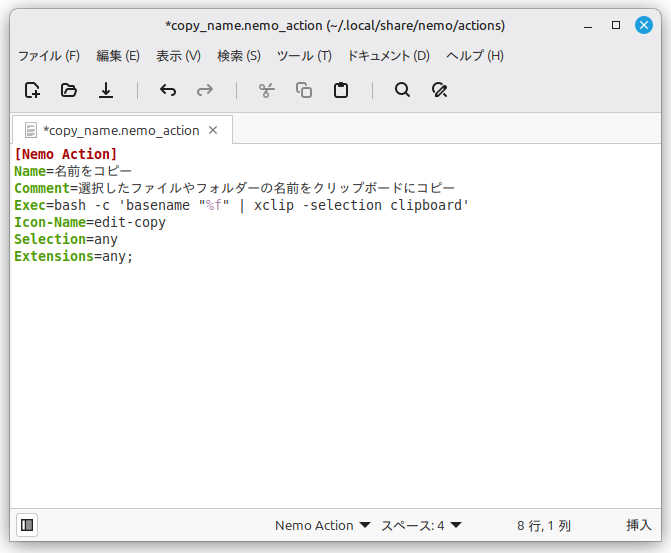The width and height of the screenshot is (671, 553).
Task: Click the paste clipboard icon
Action: (x=341, y=90)
